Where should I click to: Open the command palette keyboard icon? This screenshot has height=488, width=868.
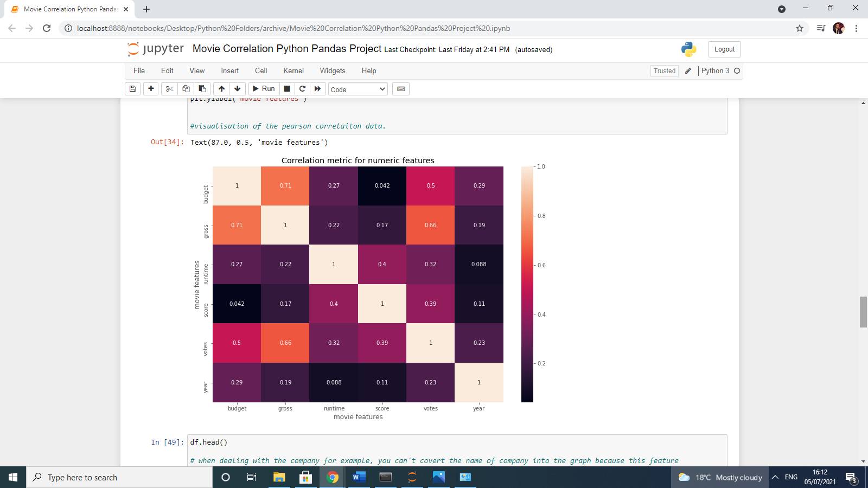[401, 88]
